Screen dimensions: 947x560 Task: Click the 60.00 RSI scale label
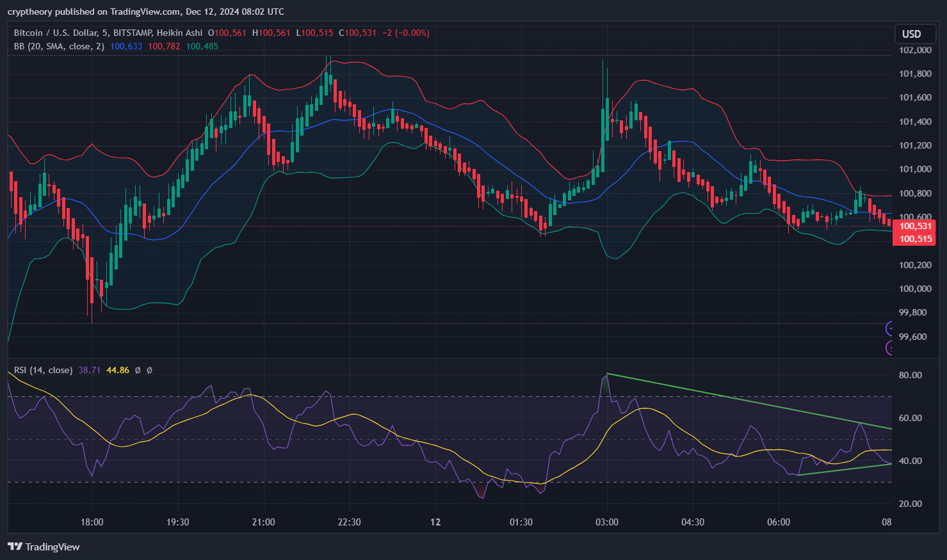pos(911,418)
